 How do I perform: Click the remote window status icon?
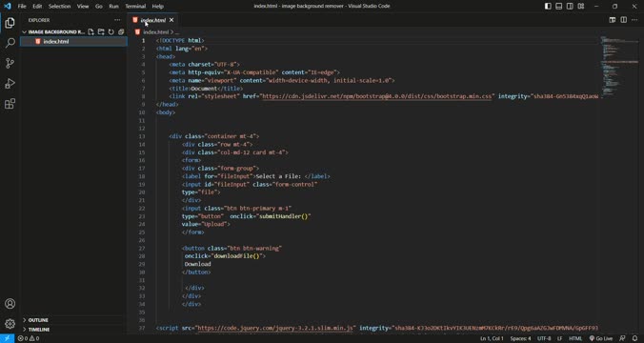(7, 338)
